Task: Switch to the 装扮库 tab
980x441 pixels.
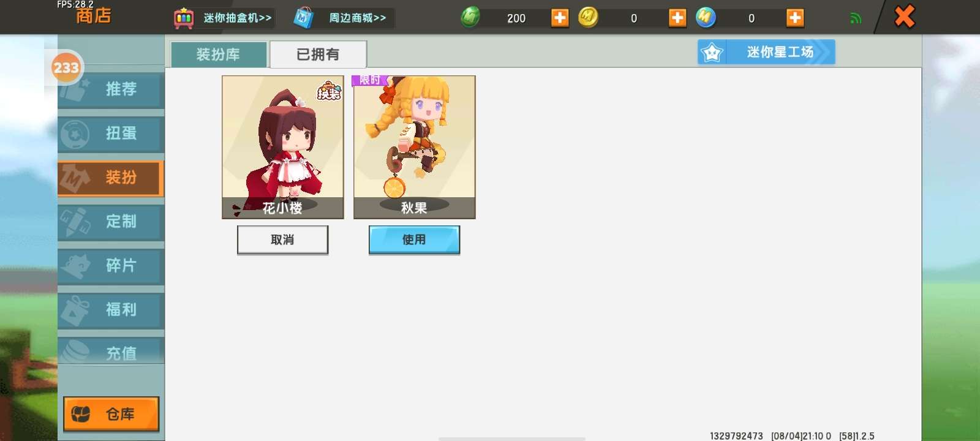Action: point(219,55)
